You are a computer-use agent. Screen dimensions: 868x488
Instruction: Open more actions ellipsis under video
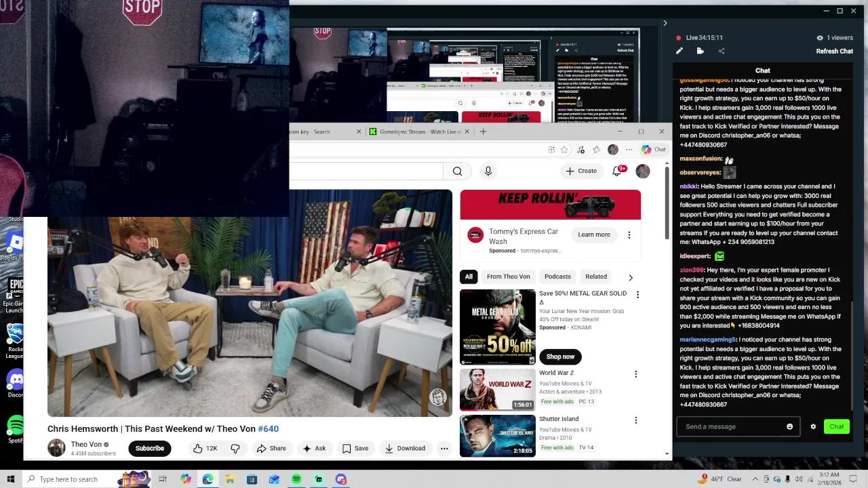[x=444, y=448]
